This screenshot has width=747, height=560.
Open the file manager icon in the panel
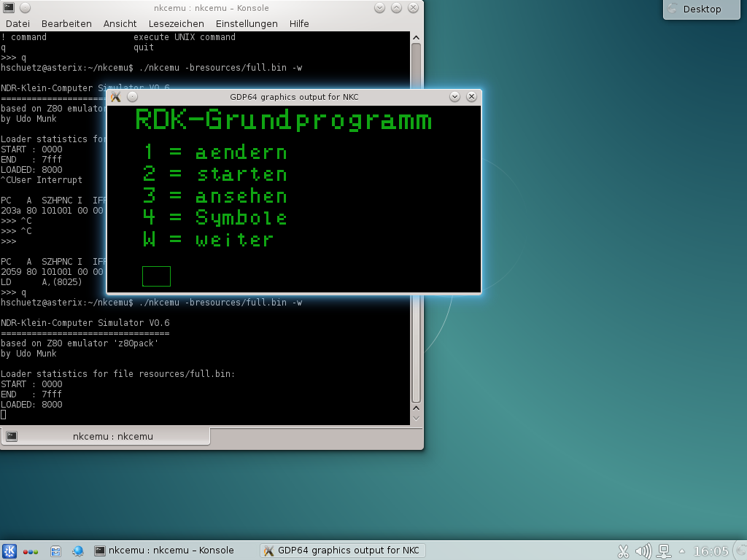click(55, 551)
